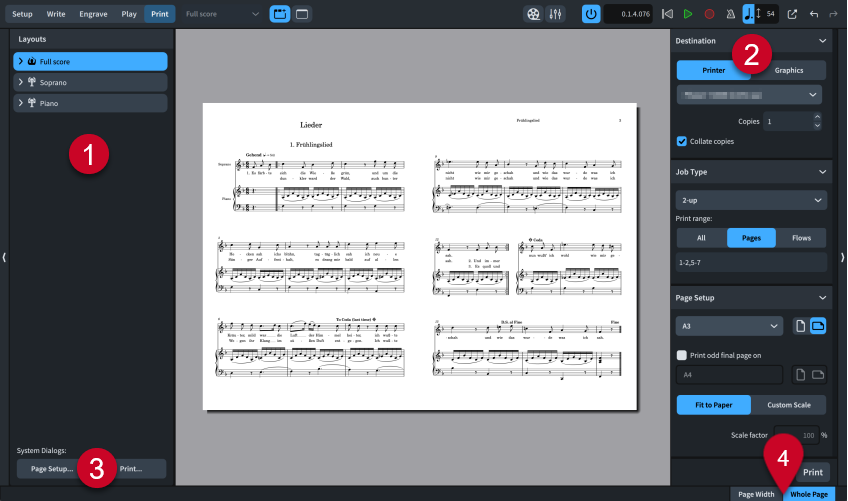
Task: Expand the Soprano layout
Action: (20, 82)
